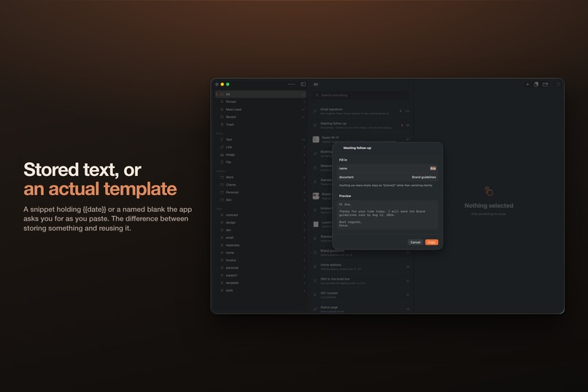Image resolution: width=588 pixels, height=392 pixels.
Task: Select the template tag
Action: (x=260, y=283)
